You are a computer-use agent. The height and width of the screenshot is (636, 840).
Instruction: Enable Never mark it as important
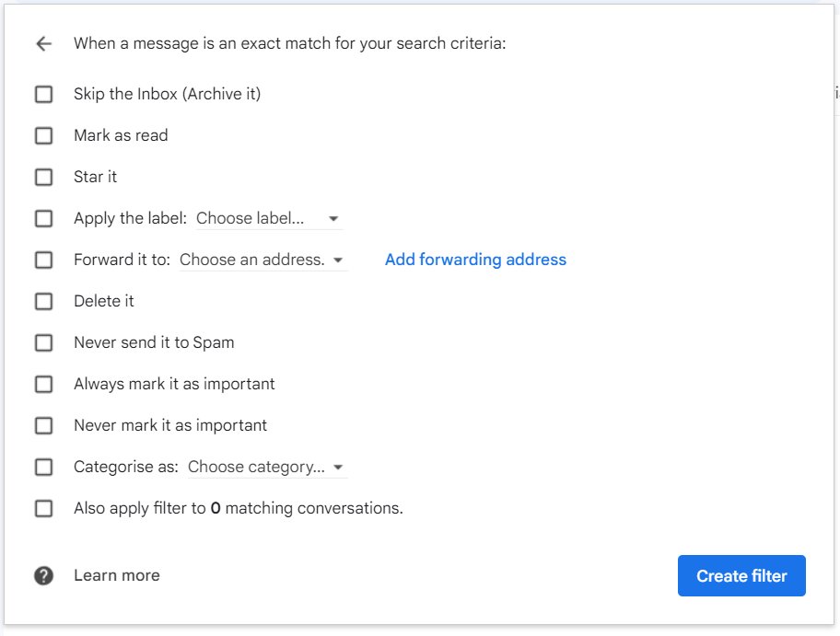pyautogui.click(x=43, y=425)
